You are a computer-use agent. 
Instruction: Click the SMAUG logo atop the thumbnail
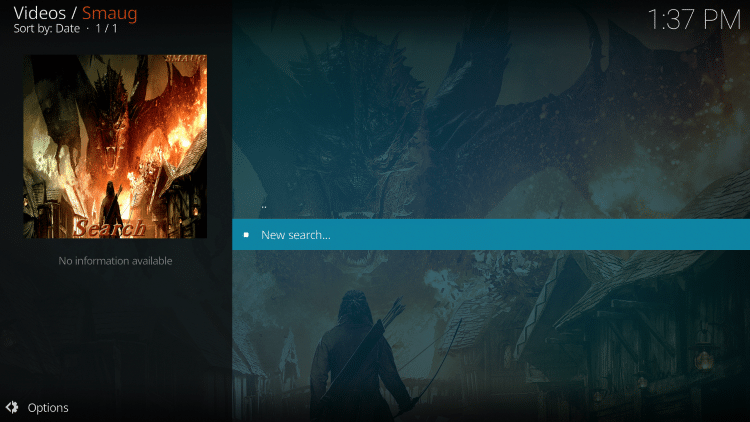point(183,61)
